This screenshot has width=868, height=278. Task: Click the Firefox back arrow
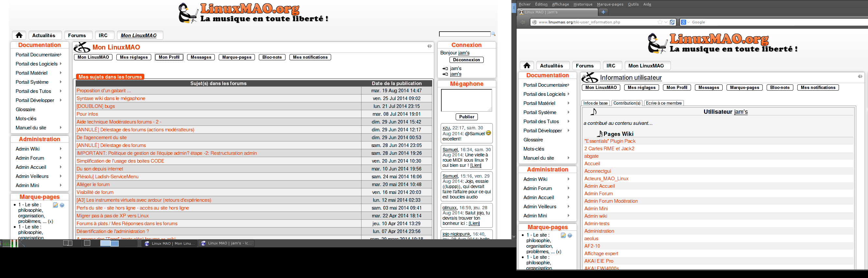pyautogui.click(x=522, y=22)
